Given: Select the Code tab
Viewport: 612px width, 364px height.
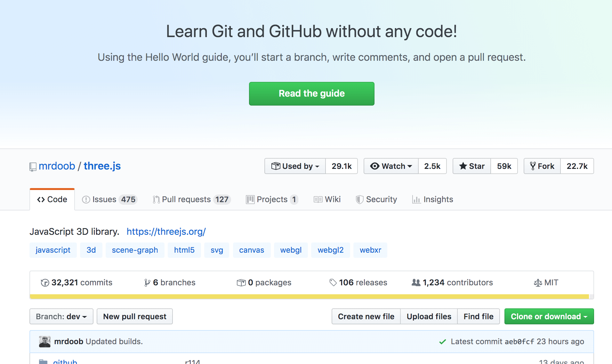Looking at the screenshot, I should (52, 199).
